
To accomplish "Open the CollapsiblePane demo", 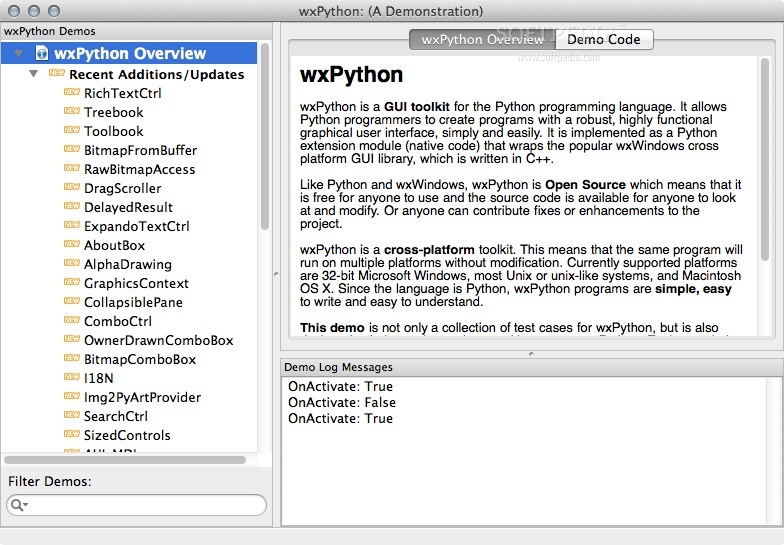I will tap(133, 302).
